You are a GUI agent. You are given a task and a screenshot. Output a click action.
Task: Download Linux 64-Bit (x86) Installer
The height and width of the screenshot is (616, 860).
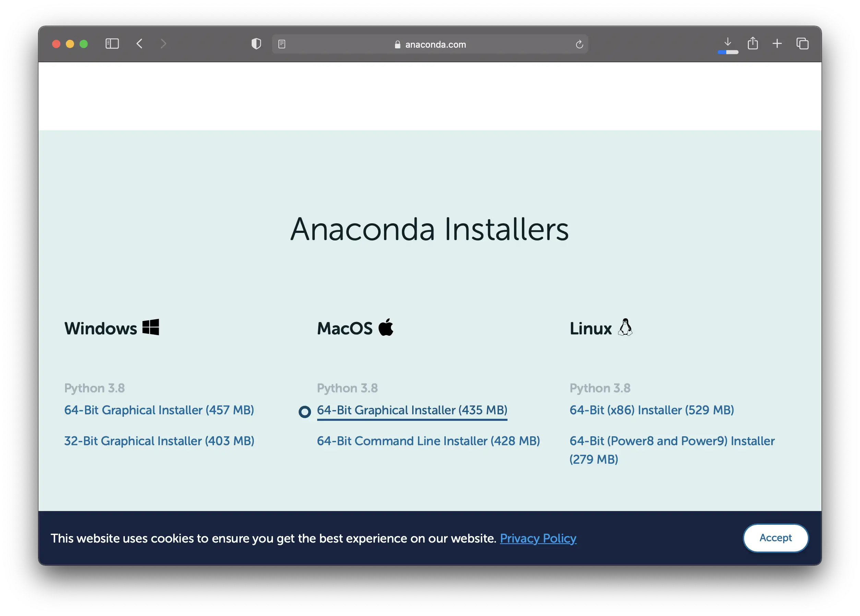(x=652, y=410)
